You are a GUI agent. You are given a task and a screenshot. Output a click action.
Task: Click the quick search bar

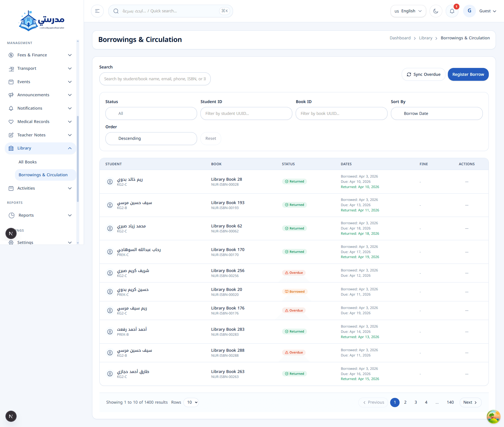[x=171, y=11]
